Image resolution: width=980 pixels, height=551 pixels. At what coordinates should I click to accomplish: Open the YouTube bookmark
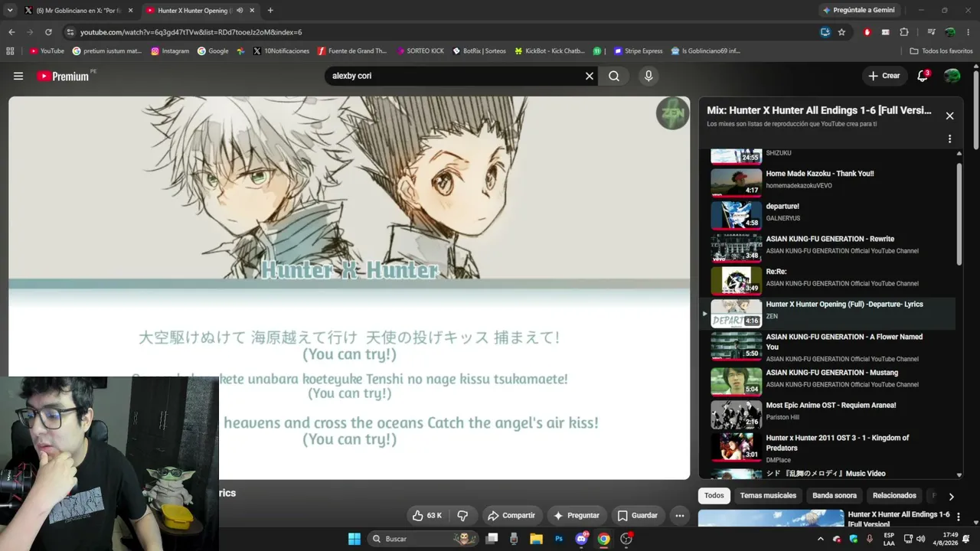point(47,51)
